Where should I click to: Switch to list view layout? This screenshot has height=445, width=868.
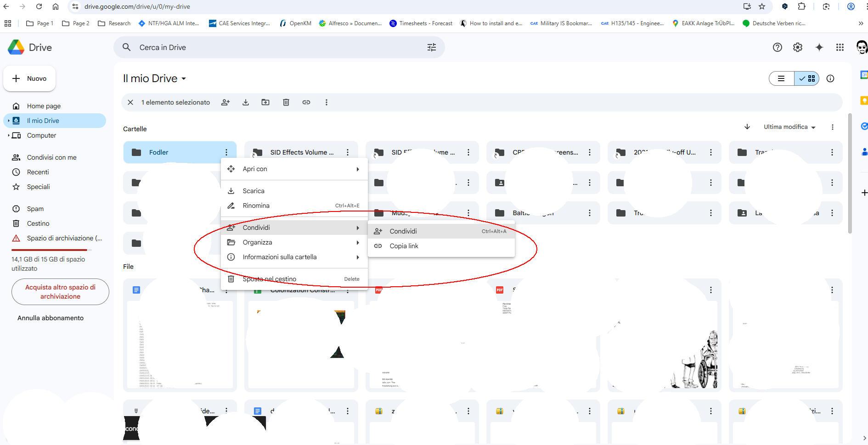point(781,78)
